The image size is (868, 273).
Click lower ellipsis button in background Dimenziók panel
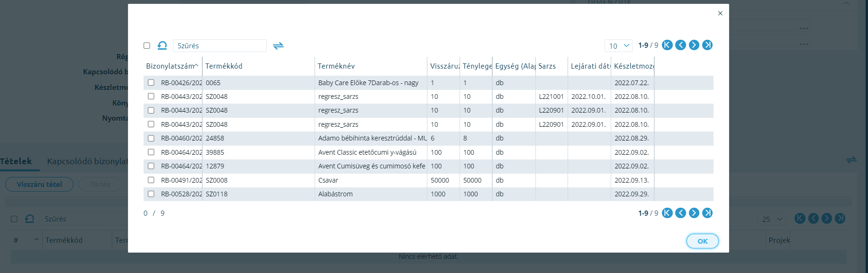click(804, 44)
